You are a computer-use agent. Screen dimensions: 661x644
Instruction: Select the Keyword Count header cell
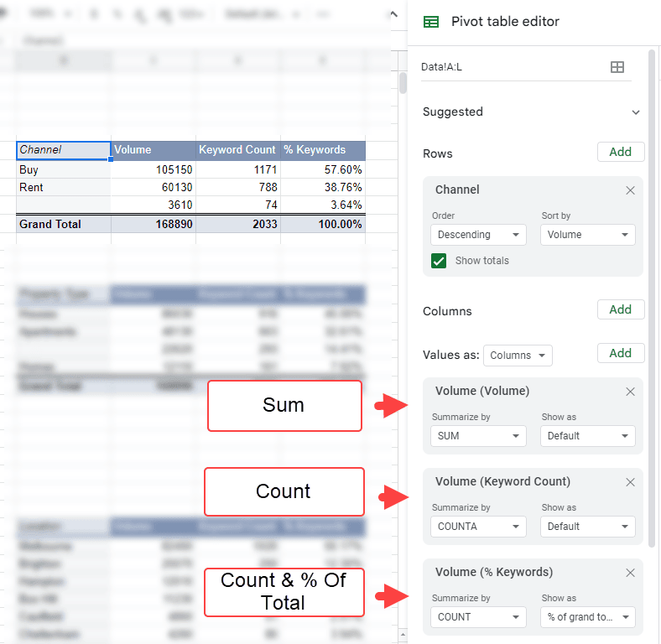[x=238, y=150]
